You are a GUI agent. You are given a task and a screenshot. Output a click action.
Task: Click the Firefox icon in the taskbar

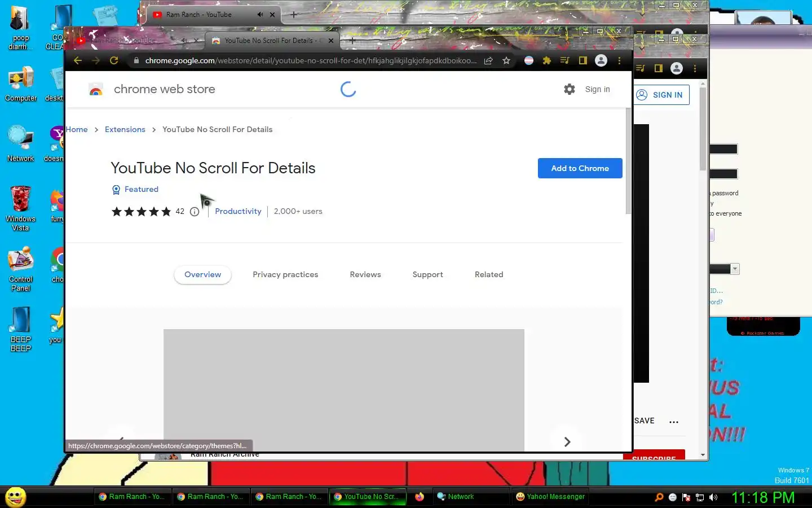(420, 497)
